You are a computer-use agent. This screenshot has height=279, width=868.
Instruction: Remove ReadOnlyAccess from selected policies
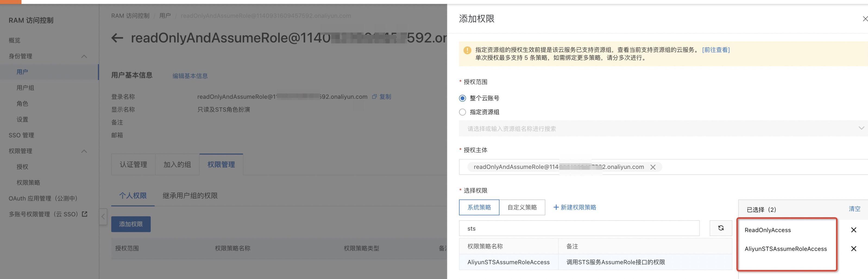click(x=854, y=230)
